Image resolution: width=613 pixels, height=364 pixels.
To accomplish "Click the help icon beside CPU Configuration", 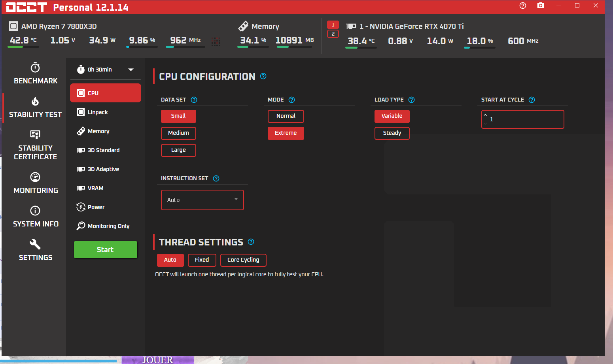I will tap(263, 76).
